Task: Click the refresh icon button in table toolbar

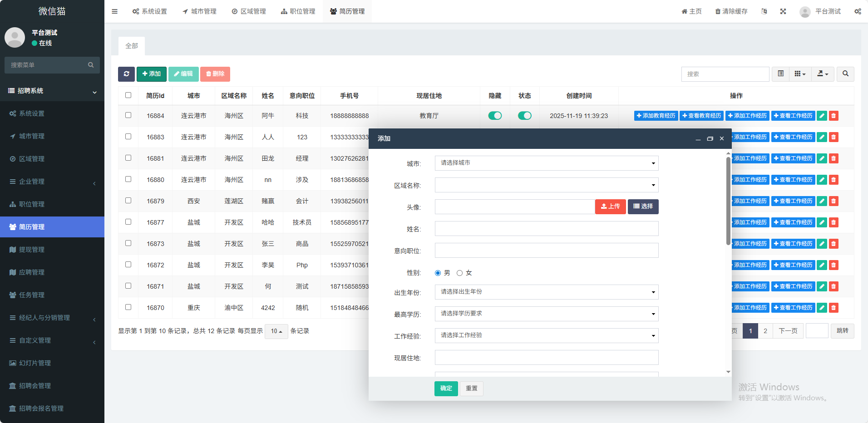Action: point(126,74)
